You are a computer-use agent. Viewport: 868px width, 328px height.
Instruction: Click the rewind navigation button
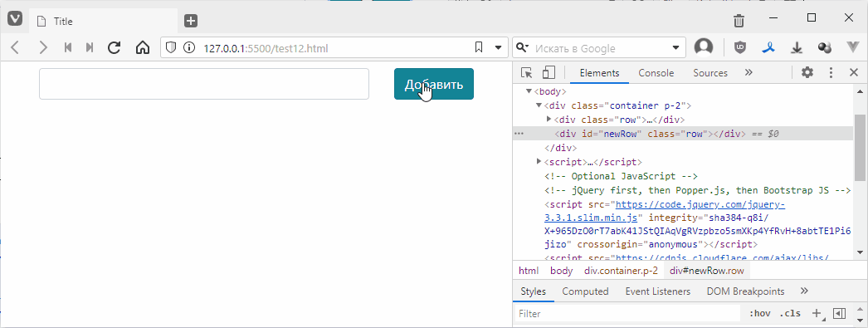coord(68,48)
